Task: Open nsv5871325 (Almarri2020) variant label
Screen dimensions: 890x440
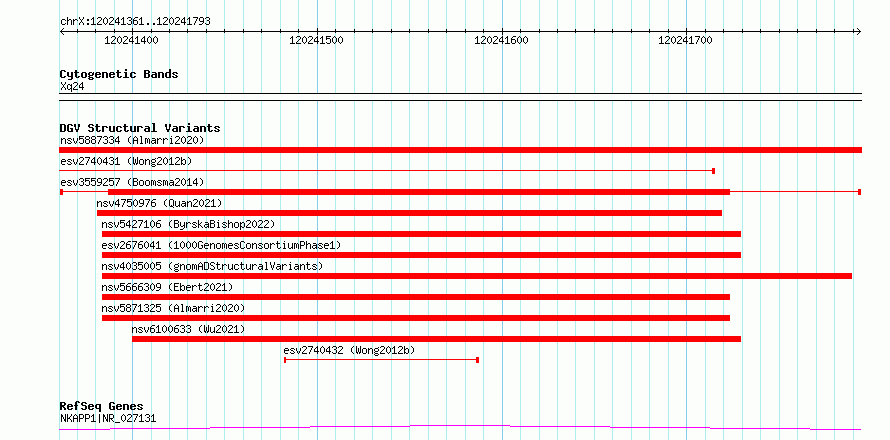Action: point(173,308)
